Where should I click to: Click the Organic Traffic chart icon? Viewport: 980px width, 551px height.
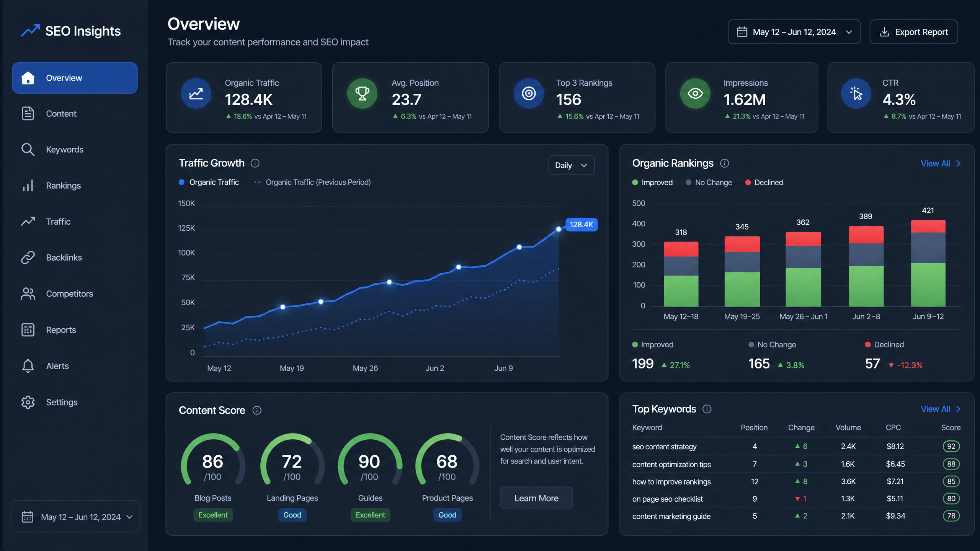(196, 94)
